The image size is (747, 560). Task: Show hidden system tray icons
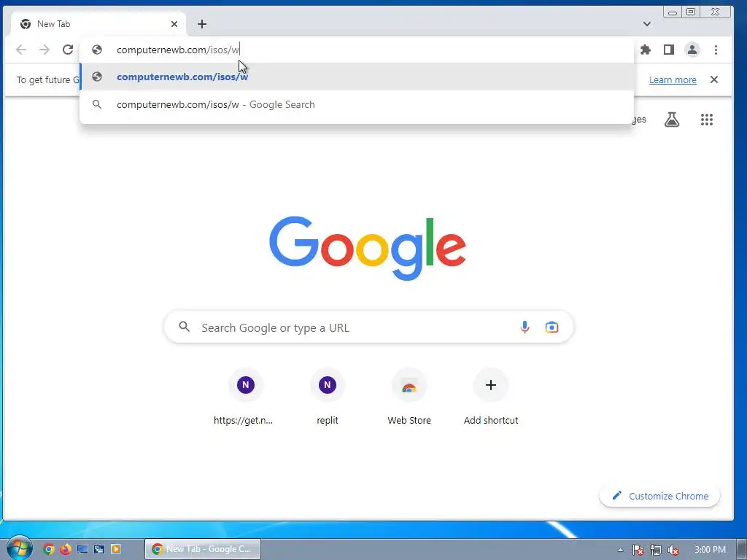[620, 550]
